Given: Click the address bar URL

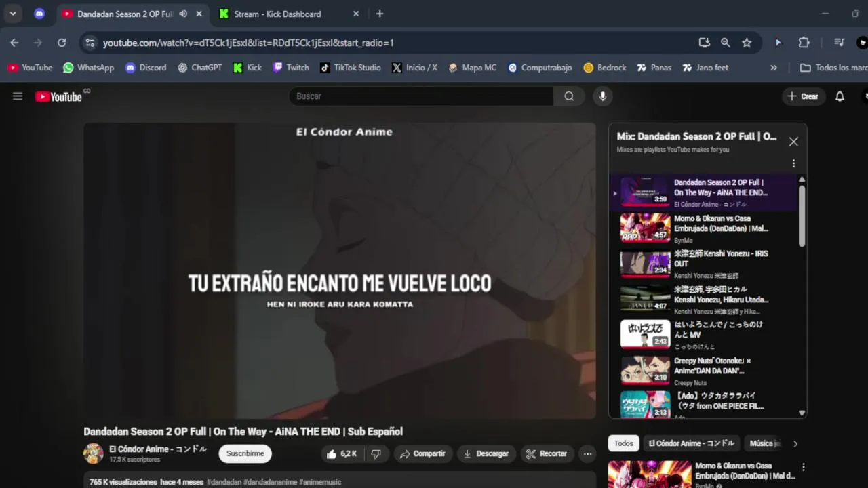Looking at the screenshot, I should tap(248, 43).
